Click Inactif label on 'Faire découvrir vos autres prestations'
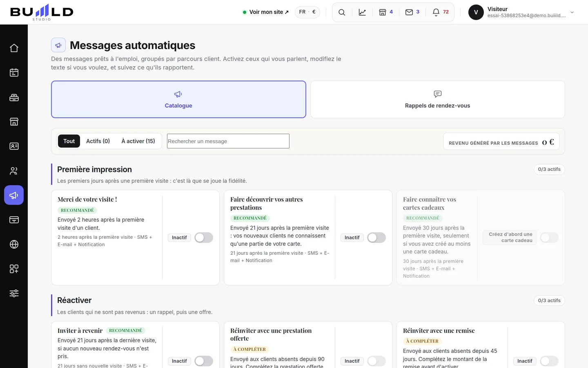 click(x=352, y=238)
